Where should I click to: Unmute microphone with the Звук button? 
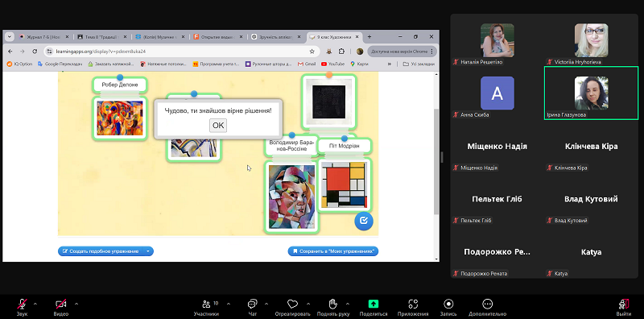point(23,308)
